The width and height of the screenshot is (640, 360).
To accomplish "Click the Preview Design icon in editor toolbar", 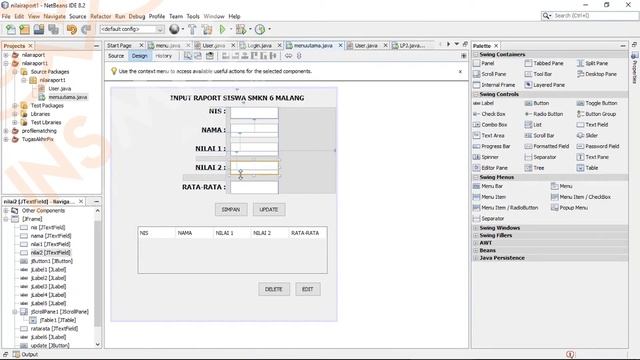I will [209, 56].
